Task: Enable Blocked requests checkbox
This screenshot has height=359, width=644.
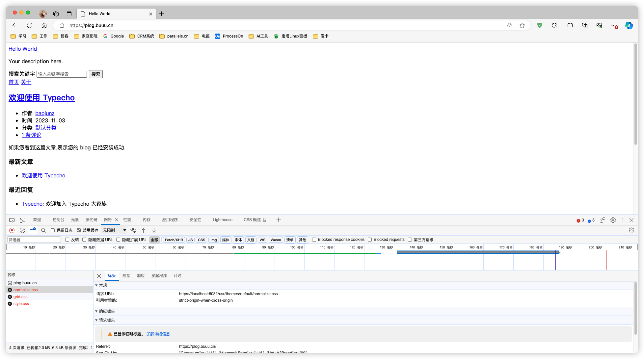Action: pyautogui.click(x=370, y=240)
